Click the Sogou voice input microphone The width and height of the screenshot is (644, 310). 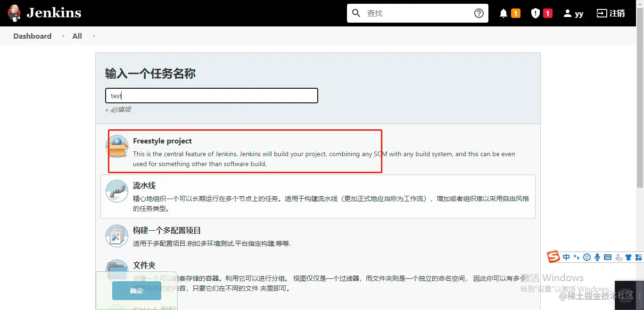597,257
